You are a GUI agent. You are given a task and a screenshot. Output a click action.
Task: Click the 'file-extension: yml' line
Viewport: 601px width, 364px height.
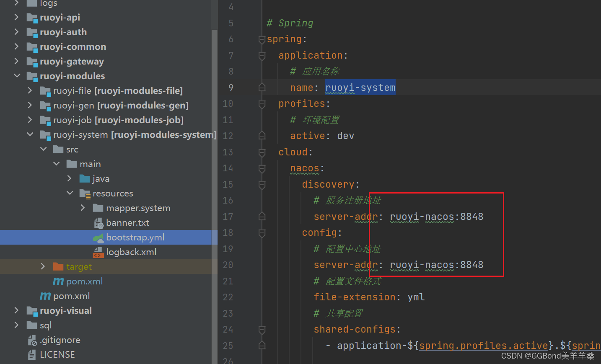[x=369, y=297]
